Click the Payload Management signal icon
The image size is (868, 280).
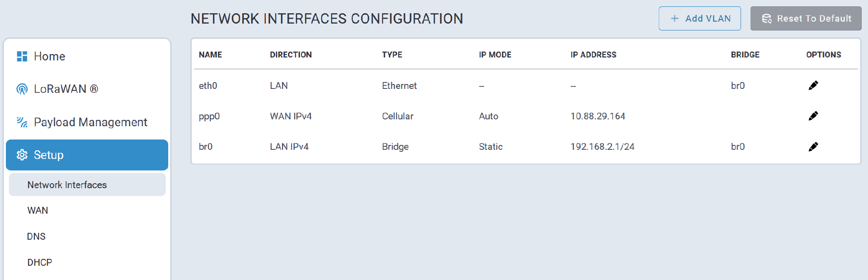coord(22,122)
